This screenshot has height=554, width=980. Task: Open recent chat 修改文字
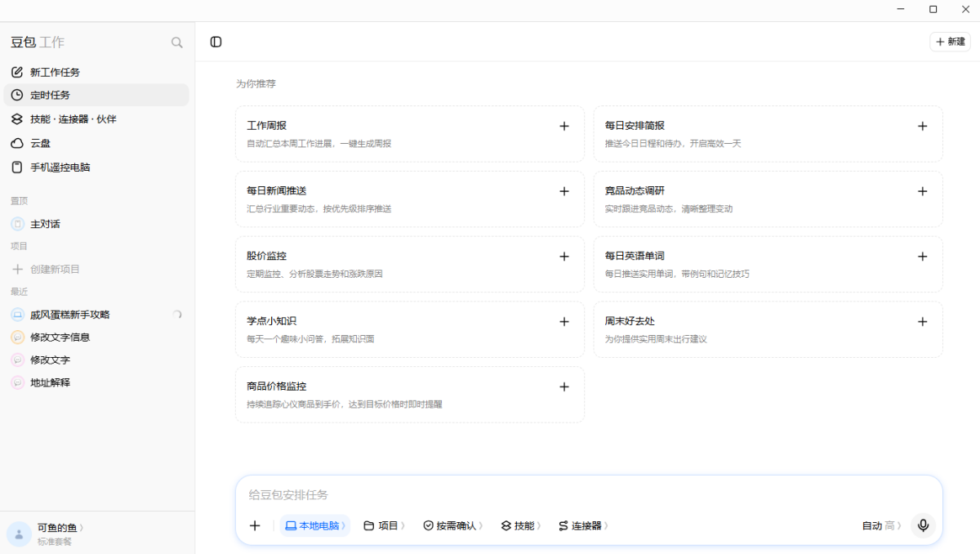96,360
